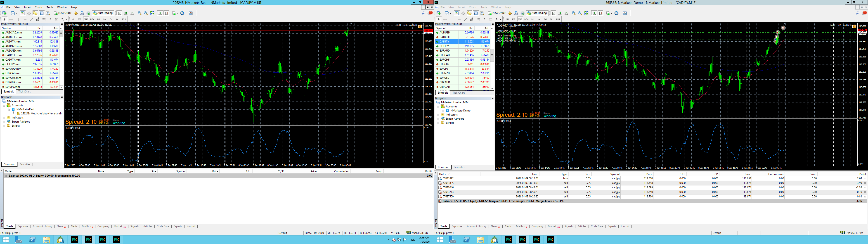Switch to M30 timeframe in Demo window
The height and width of the screenshot is (244, 868).
click(x=526, y=19)
